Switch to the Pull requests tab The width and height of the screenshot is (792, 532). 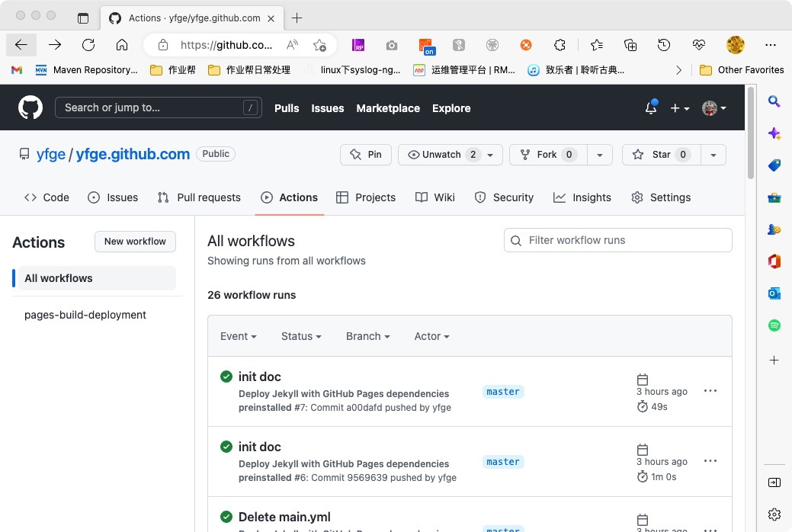click(x=199, y=197)
